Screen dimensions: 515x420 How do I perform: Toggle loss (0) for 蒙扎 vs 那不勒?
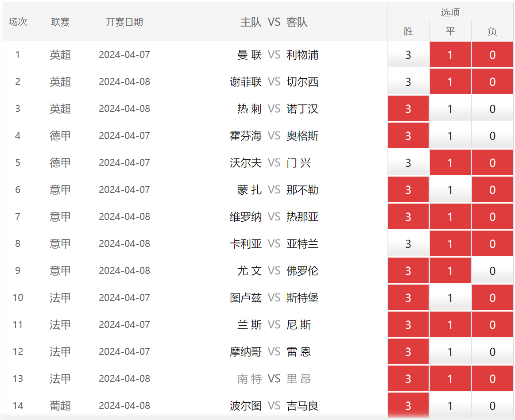point(492,189)
